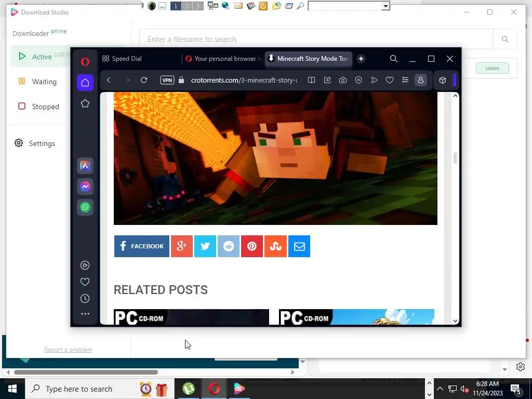Click the site security padlock icon
Viewport: 532px width, 399px height.
181,80
